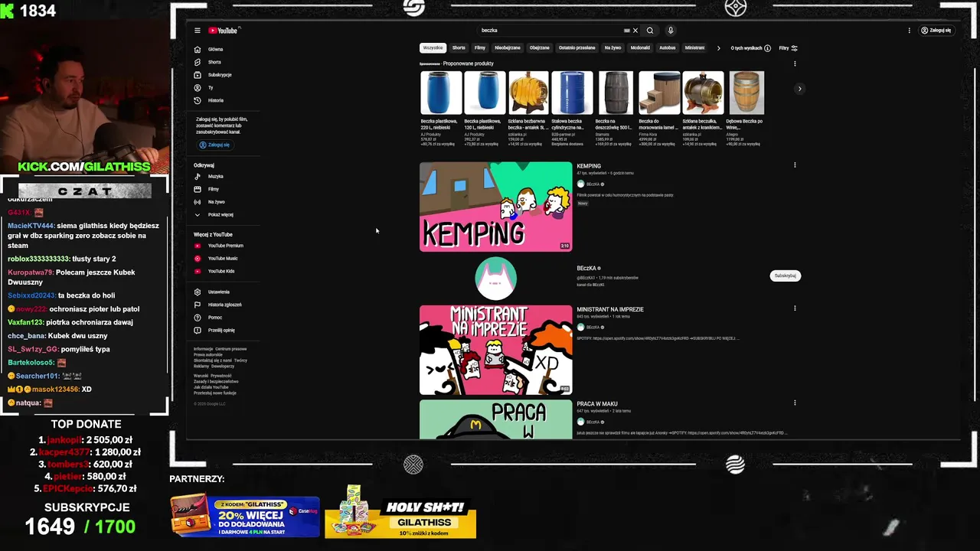Screen dimensions: 980x551
Task: Start voice search with microphone
Action: pos(671,31)
